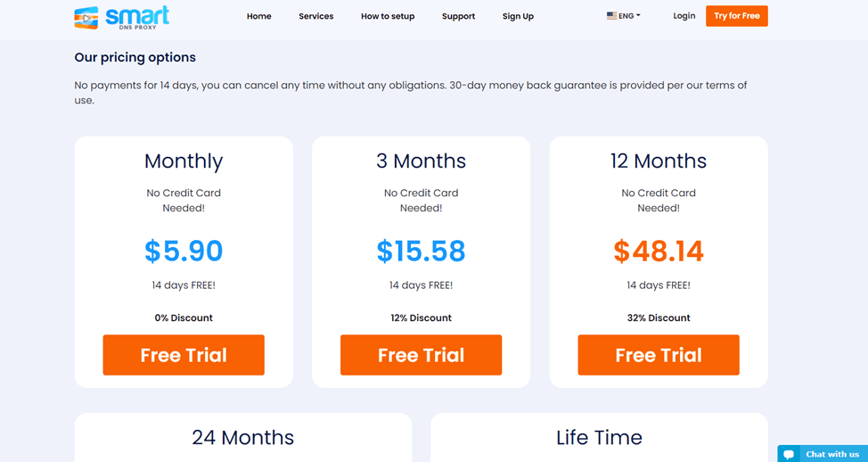868x462 pixels.
Task: Start Free Trial for 3 Months plan
Action: pos(422,355)
